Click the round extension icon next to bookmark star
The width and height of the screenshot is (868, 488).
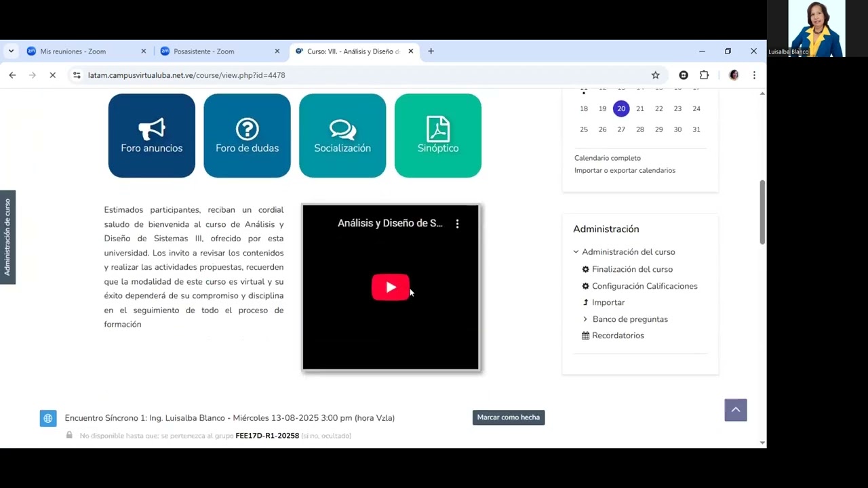pyautogui.click(x=684, y=75)
